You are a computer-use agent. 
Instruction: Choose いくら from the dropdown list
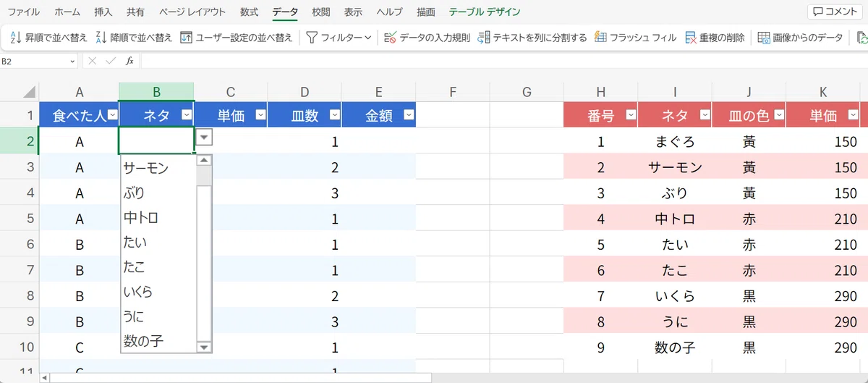click(x=158, y=291)
